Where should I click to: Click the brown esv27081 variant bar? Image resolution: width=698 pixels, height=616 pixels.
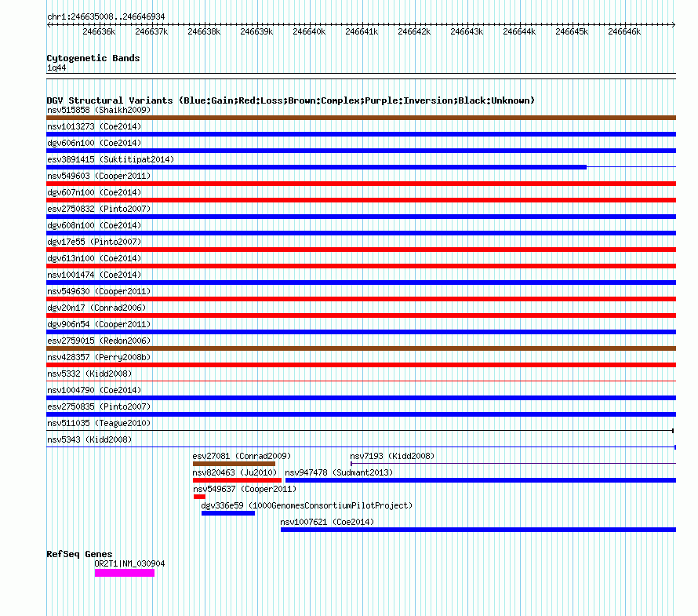tap(234, 464)
